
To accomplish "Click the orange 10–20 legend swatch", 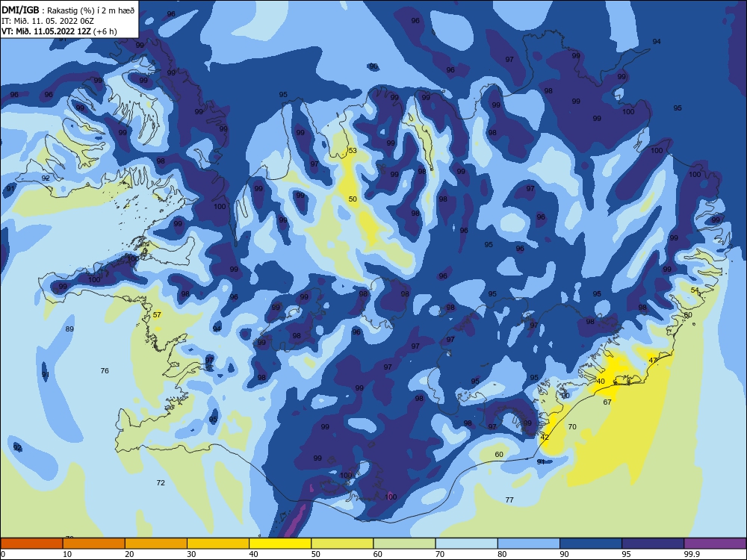I will click(x=94, y=544).
